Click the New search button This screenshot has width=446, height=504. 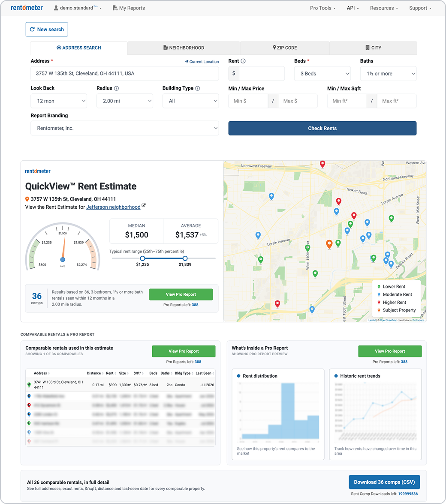[47, 29]
